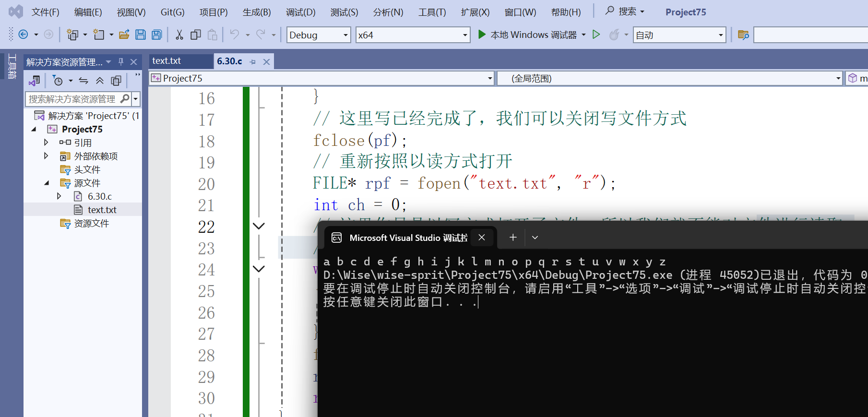Expand the 引用 tree node

pos(46,142)
